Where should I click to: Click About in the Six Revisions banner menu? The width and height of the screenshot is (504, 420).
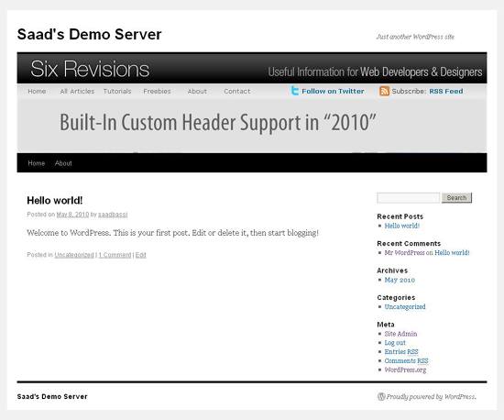(x=197, y=92)
